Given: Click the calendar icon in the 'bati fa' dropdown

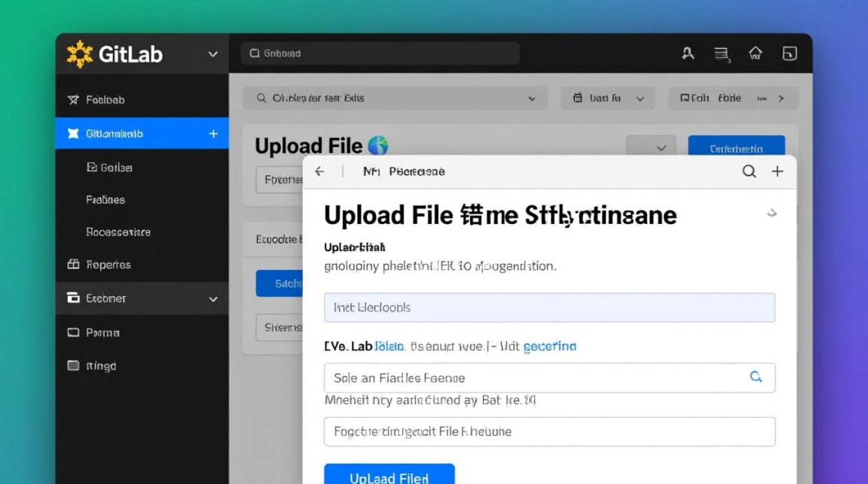Looking at the screenshot, I should coord(578,98).
